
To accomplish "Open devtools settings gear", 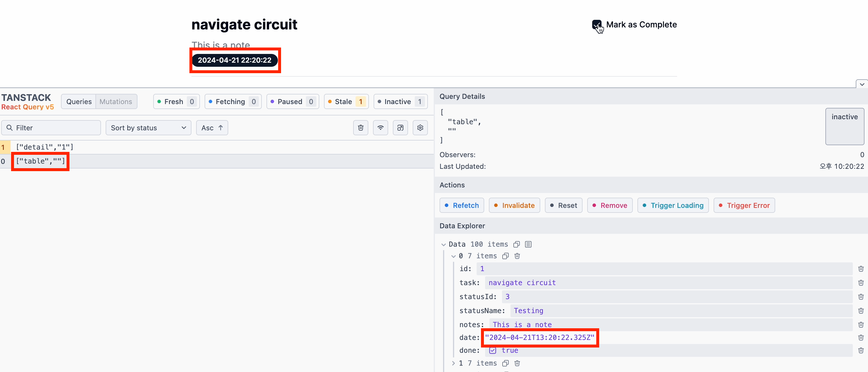I will [420, 128].
